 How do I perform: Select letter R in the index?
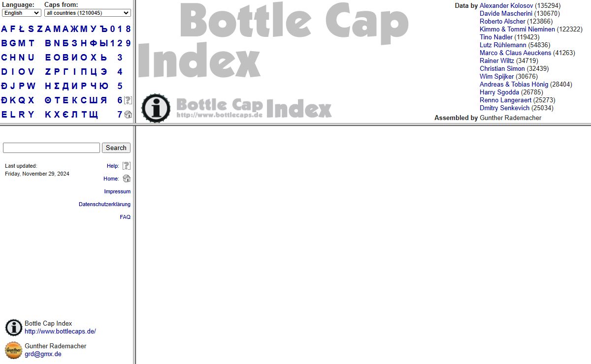point(22,115)
